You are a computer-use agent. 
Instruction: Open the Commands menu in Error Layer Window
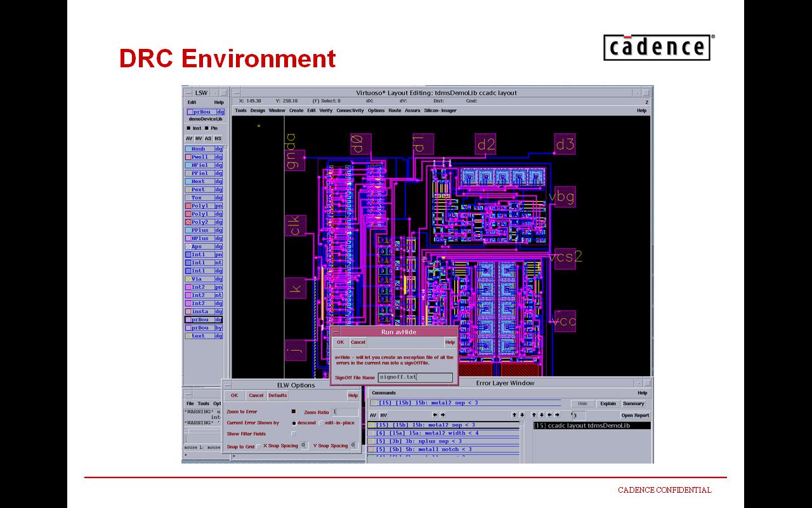(384, 393)
